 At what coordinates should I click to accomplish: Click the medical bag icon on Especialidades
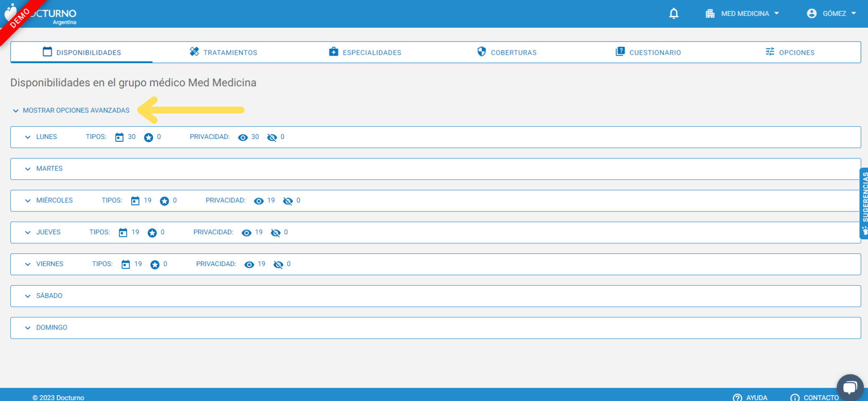tap(334, 51)
